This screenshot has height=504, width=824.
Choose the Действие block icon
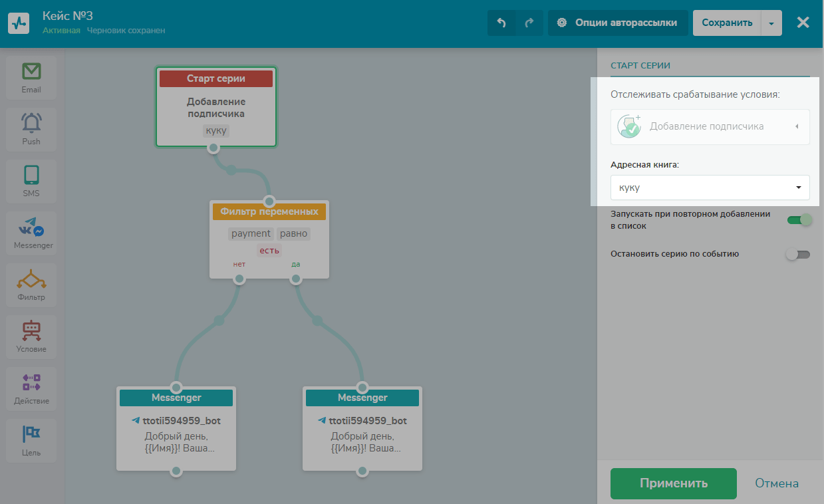[x=31, y=383]
